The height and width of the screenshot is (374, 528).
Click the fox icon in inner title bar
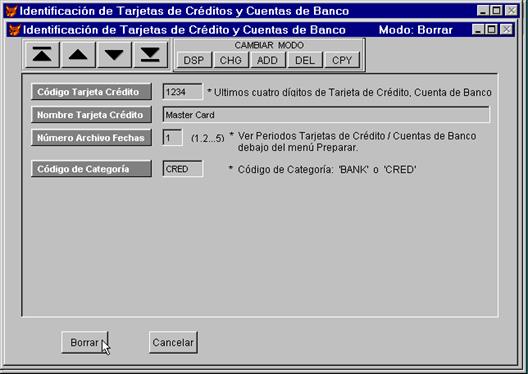14,30
